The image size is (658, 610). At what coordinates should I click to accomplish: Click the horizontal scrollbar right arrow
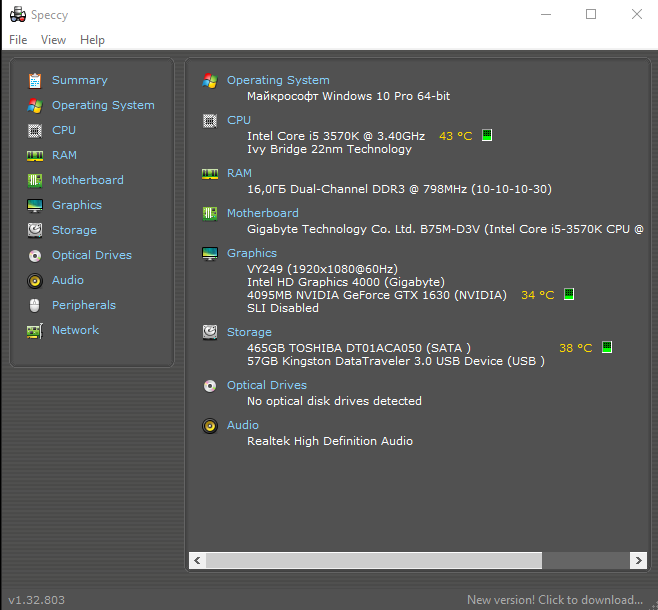click(638, 560)
